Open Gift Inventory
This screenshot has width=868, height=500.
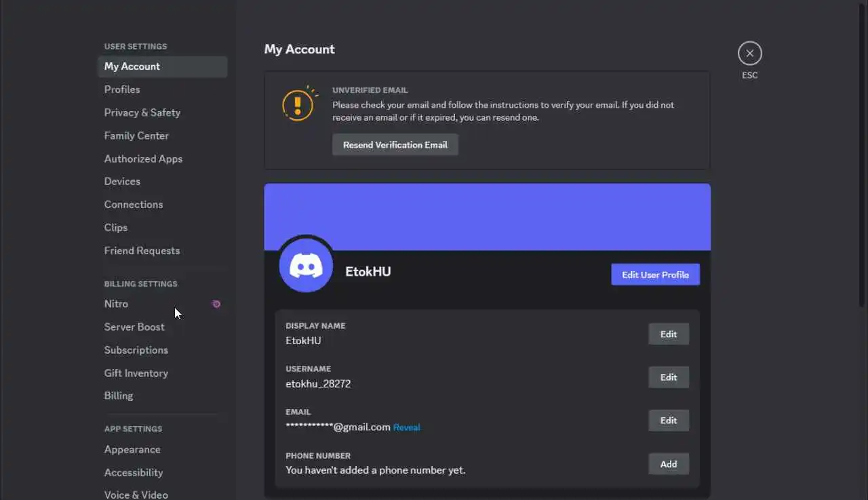coord(163,373)
